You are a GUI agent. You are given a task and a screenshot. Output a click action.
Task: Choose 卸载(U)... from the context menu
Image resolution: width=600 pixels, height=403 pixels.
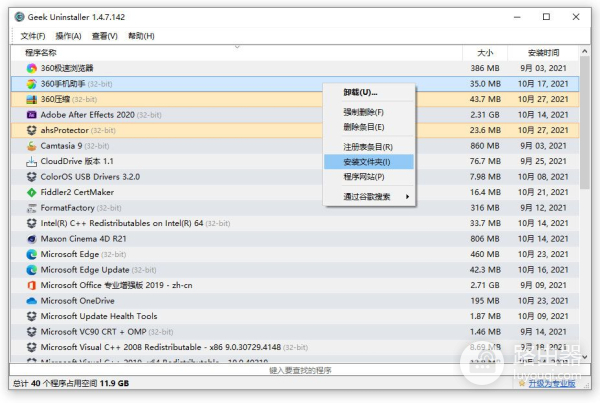369,93
